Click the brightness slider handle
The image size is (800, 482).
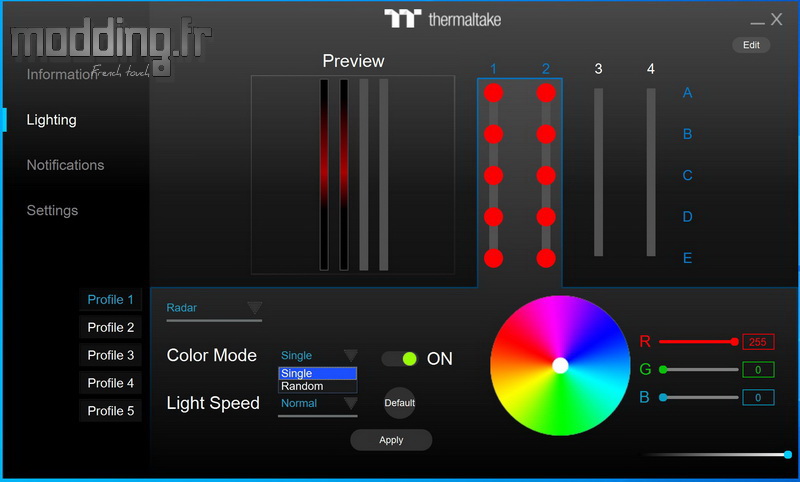(788, 454)
